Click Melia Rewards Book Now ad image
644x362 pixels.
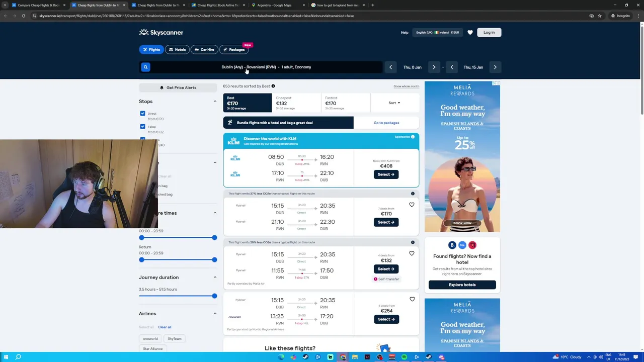tap(462, 156)
